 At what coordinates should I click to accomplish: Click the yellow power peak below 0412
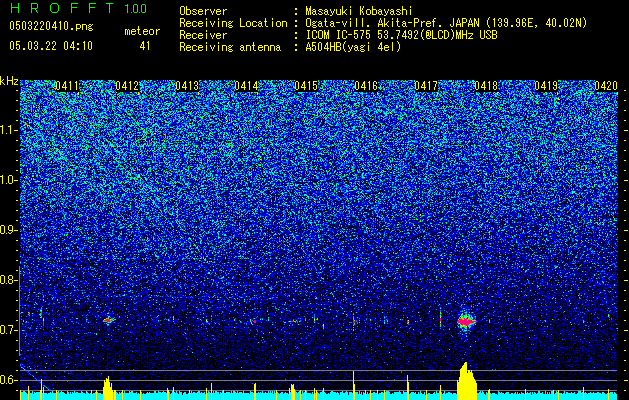pos(108,388)
